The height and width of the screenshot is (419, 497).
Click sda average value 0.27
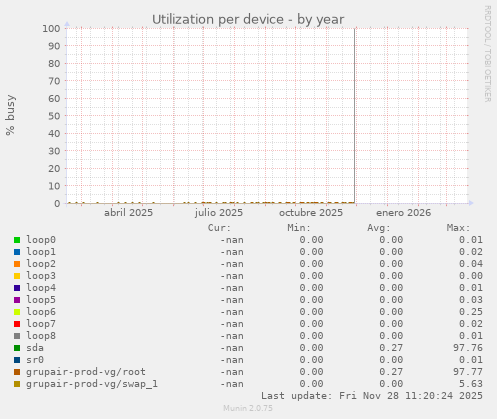391,348
